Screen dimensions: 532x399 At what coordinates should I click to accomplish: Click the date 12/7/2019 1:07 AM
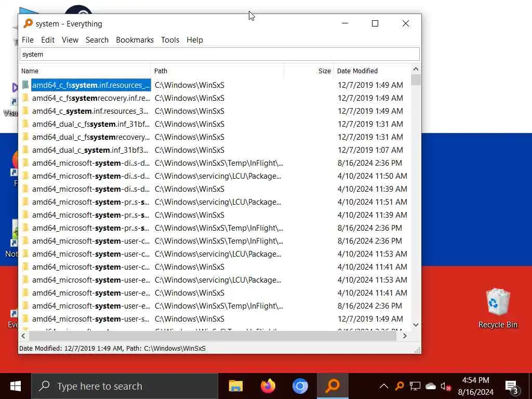(370, 150)
